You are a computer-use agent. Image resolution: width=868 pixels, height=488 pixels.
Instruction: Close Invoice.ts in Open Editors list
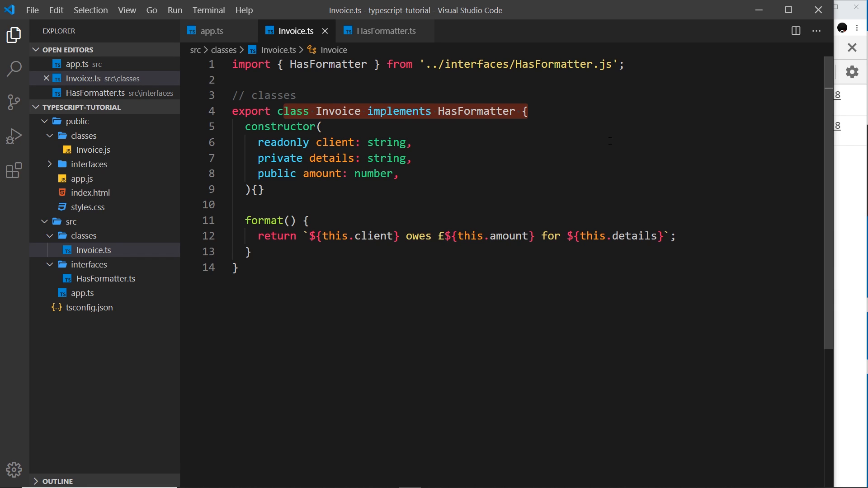click(x=46, y=78)
